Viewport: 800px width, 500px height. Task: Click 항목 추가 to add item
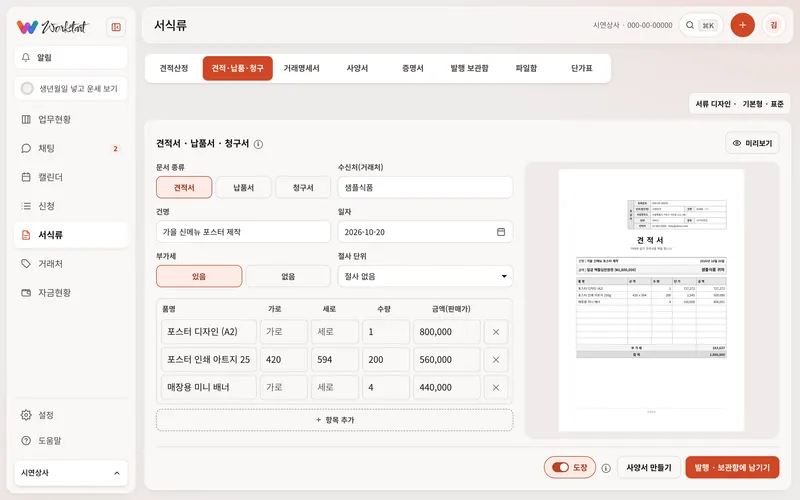tap(335, 420)
